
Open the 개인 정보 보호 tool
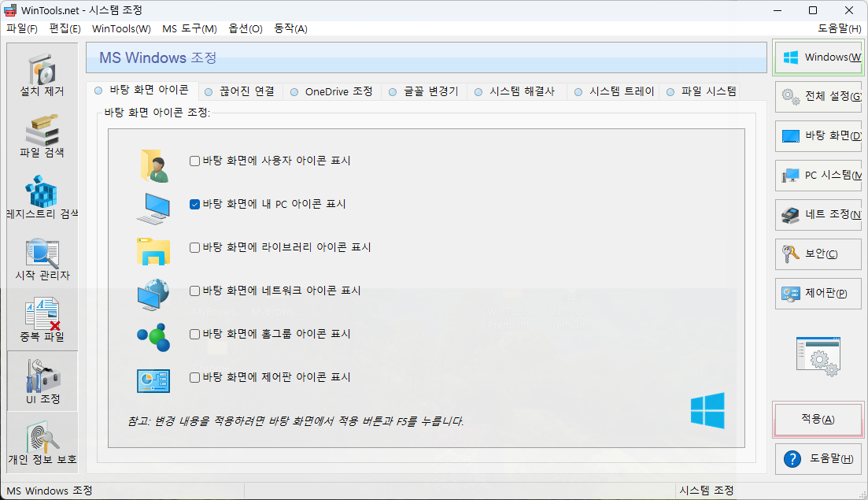pyautogui.click(x=42, y=443)
